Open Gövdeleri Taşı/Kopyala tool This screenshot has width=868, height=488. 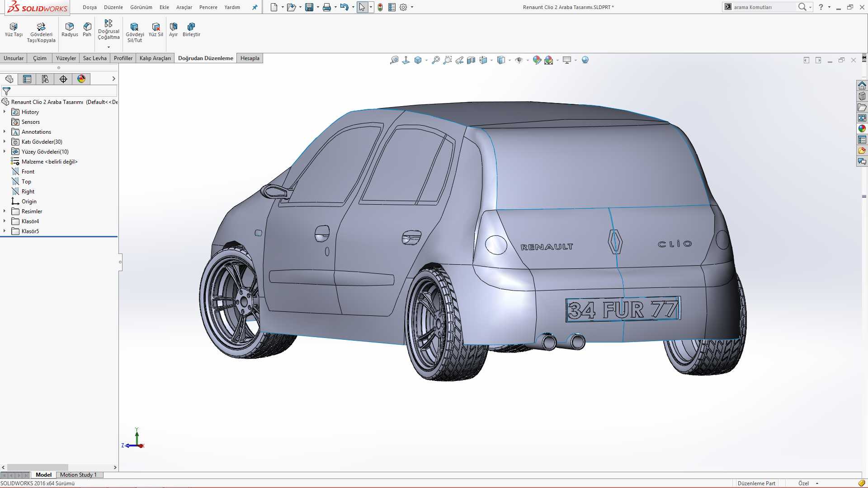(41, 33)
